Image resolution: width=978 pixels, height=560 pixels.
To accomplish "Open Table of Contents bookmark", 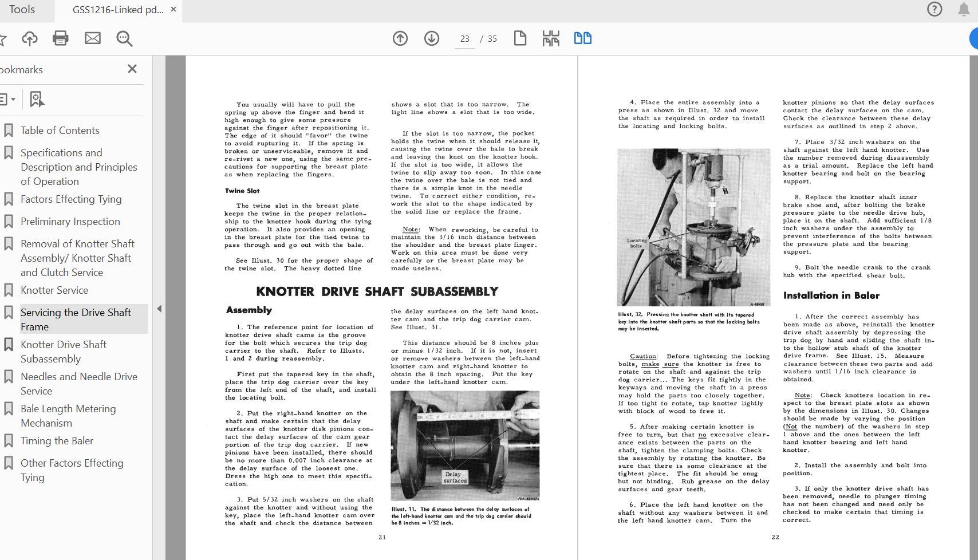I will [x=60, y=131].
